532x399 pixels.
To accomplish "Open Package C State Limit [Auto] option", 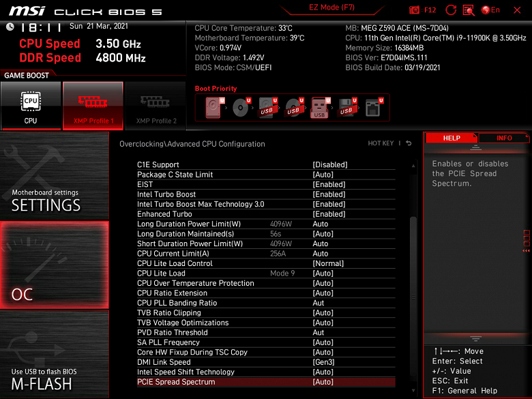I will pyautogui.click(x=266, y=175).
